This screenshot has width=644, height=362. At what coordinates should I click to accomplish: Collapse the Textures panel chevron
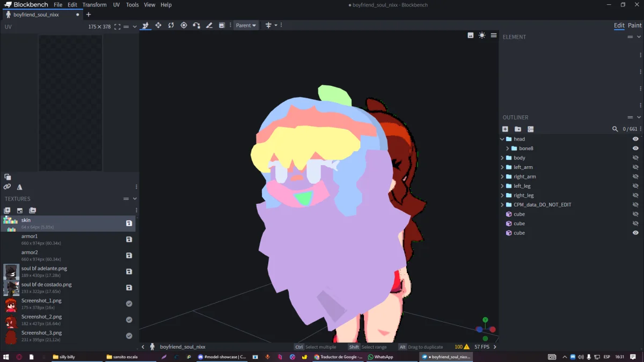pos(134,199)
